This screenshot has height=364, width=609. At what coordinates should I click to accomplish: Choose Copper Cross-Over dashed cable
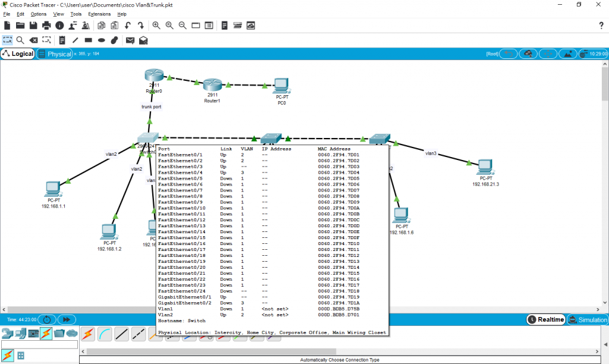click(x=138, y=334)
